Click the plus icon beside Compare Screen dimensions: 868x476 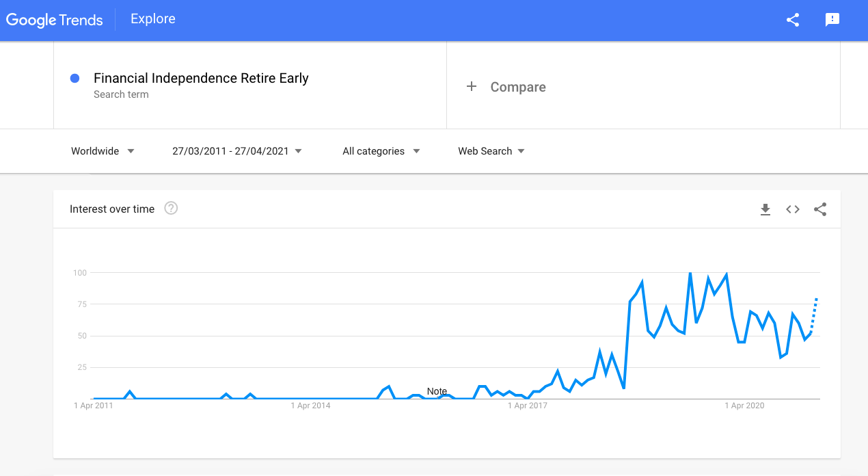coord(472,86)
